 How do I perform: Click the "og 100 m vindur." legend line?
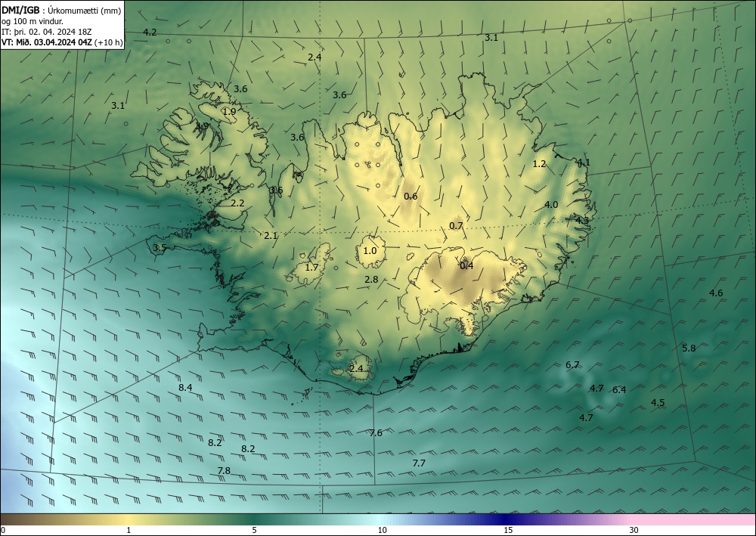coord(33,21)
